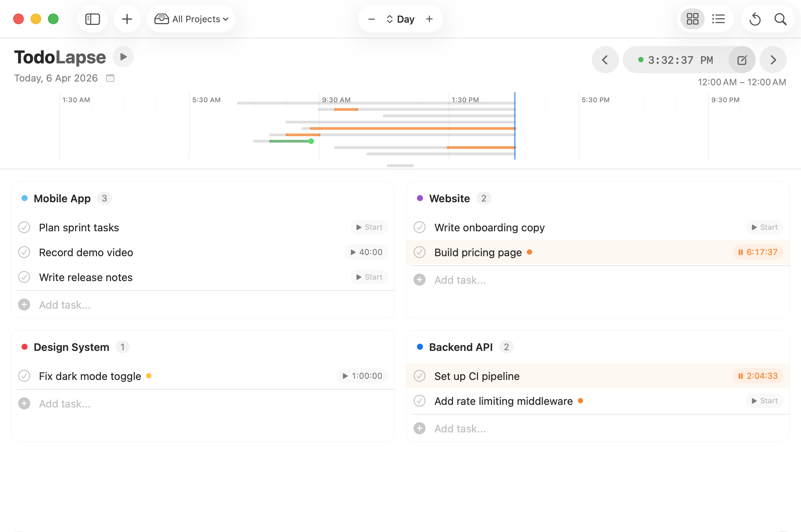
Task: Open search with magnifier icon
Action: point(780,19)
